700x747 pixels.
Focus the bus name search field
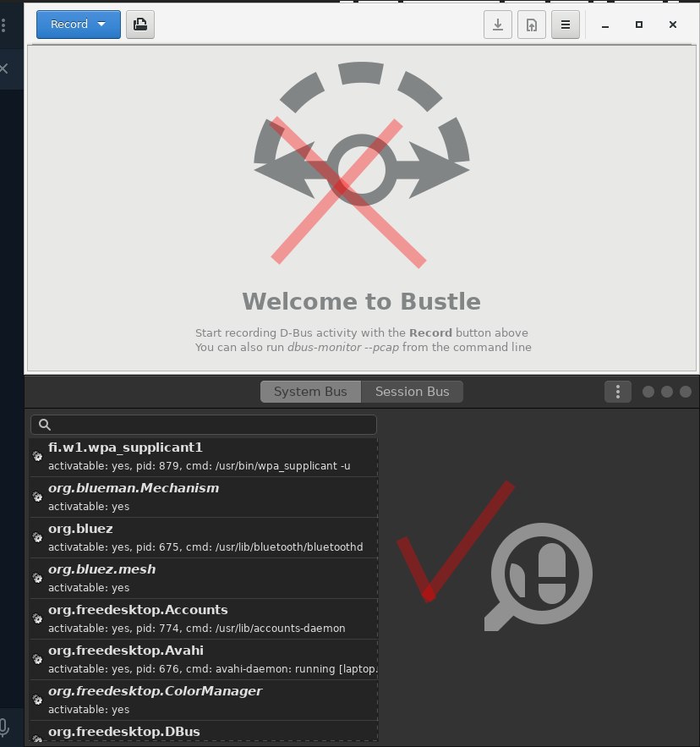(x=204, y=425)
